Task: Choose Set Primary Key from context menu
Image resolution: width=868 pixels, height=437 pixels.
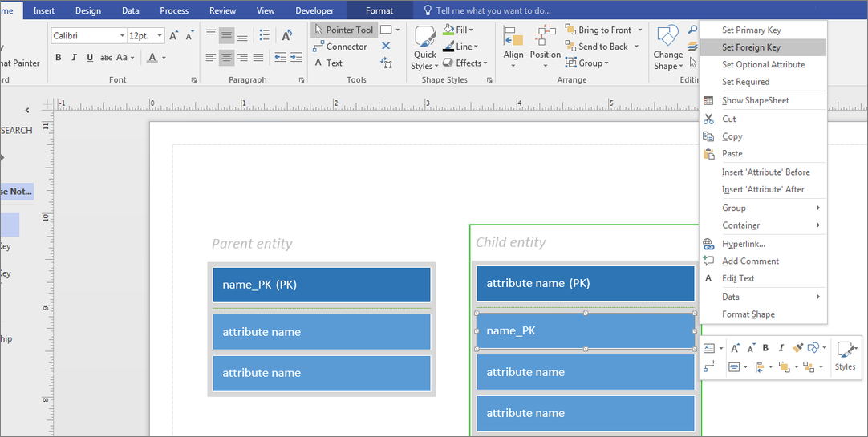Action: pyautogui.click(x=751, y=30)
